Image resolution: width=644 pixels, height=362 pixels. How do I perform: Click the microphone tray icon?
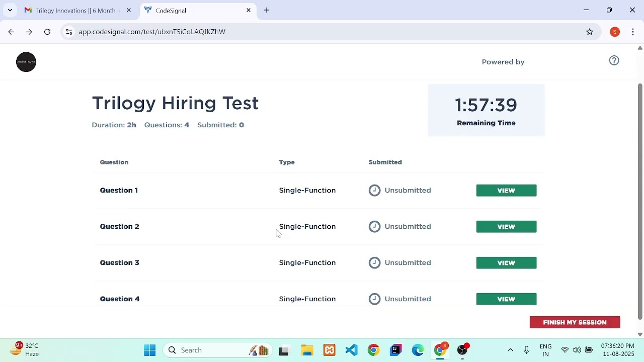point(526,350)
